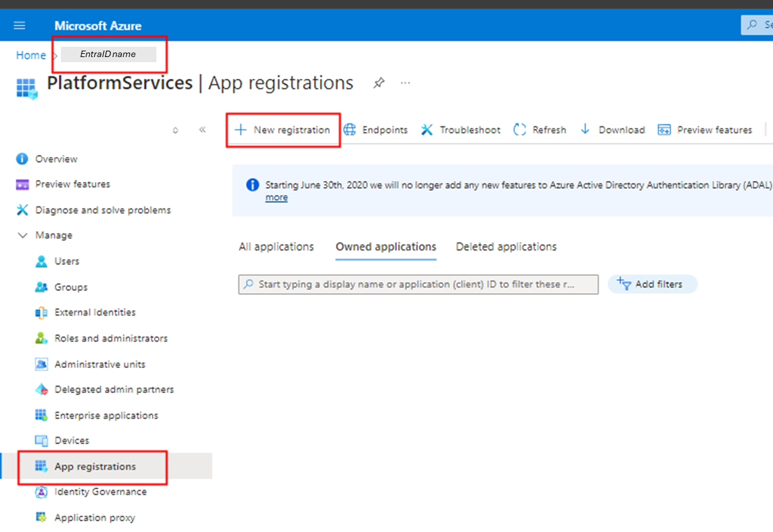
Task: Open Diagnose and solve problems
Action: click(103, 210)
